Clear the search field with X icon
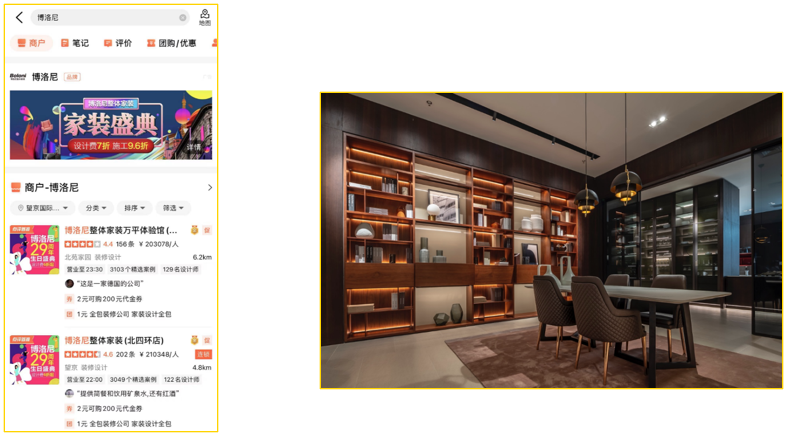The height and width of the screenshot is (438, 787). click(x=183, y=18)
